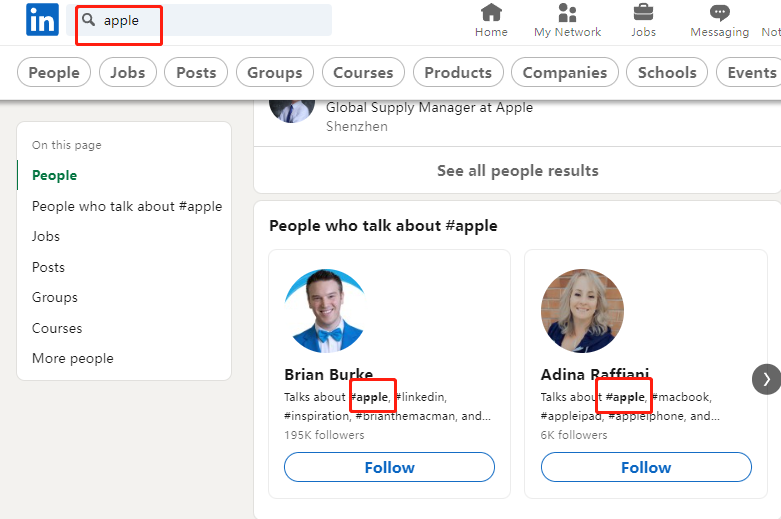Click "6K followers" text
This screenshot has height=519, width=781.
[574, 435]
